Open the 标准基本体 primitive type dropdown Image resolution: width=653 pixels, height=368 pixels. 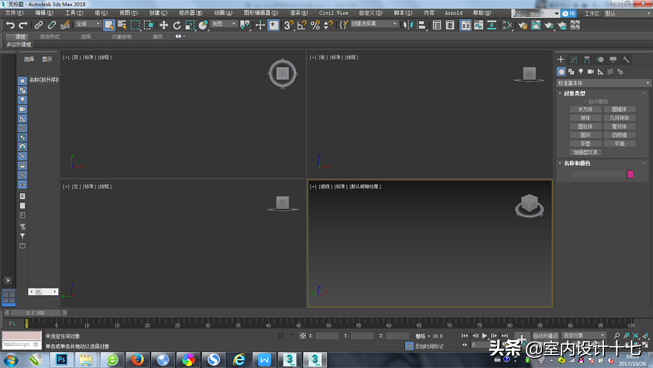point(603,83)
